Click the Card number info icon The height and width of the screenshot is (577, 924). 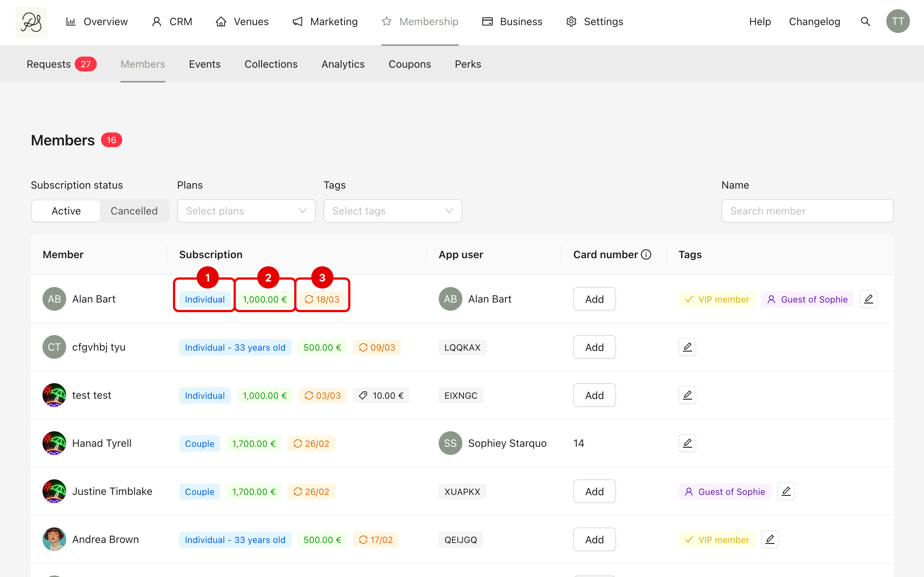[x=646, y=254]
